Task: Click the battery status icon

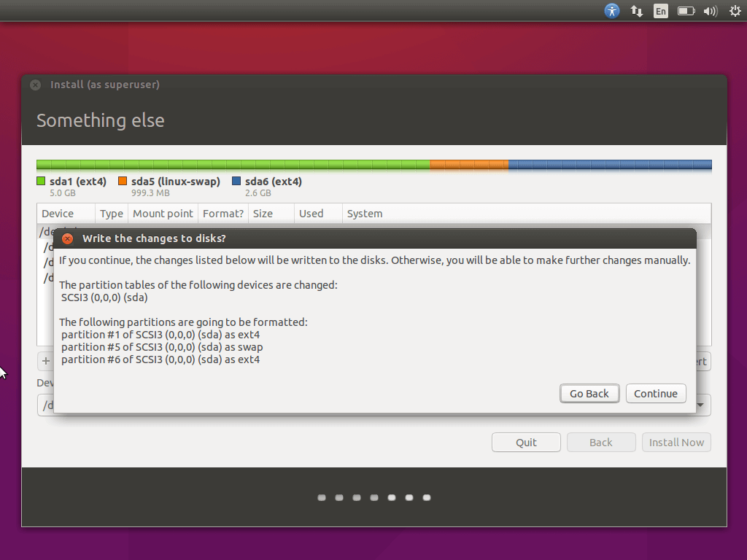Action: 685,11
